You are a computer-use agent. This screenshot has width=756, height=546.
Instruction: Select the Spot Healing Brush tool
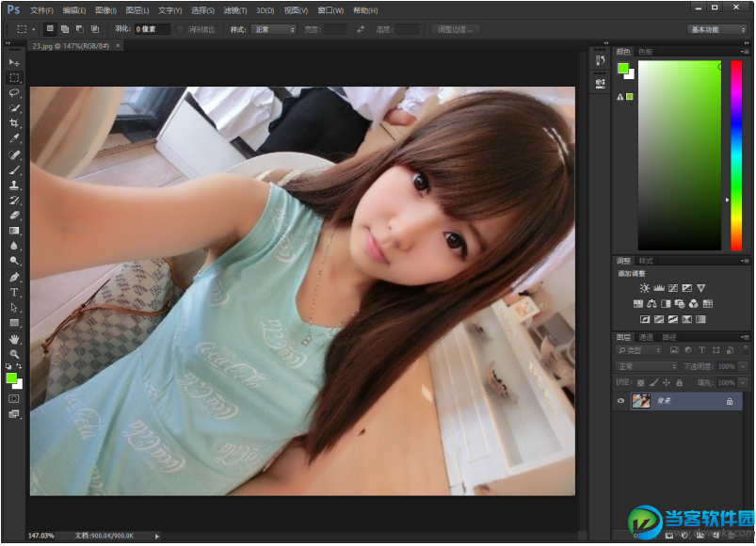pyautogui.click(x=14, y=154)
